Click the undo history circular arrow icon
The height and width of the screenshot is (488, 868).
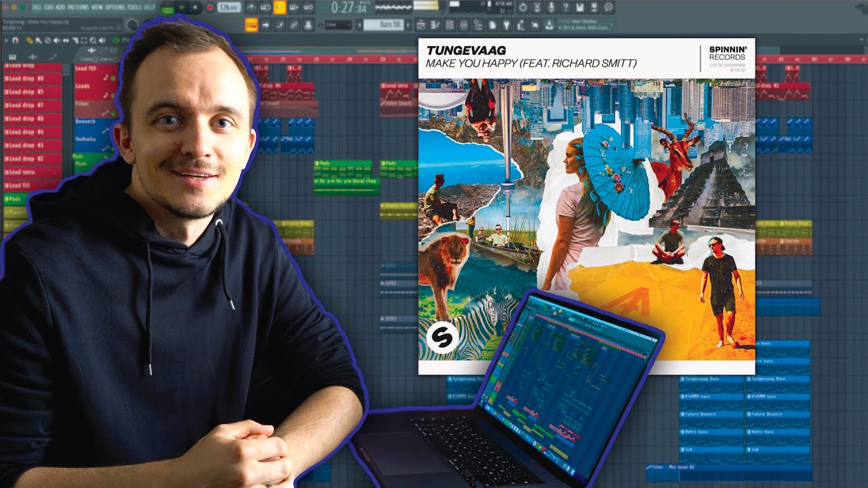point(523,7)
